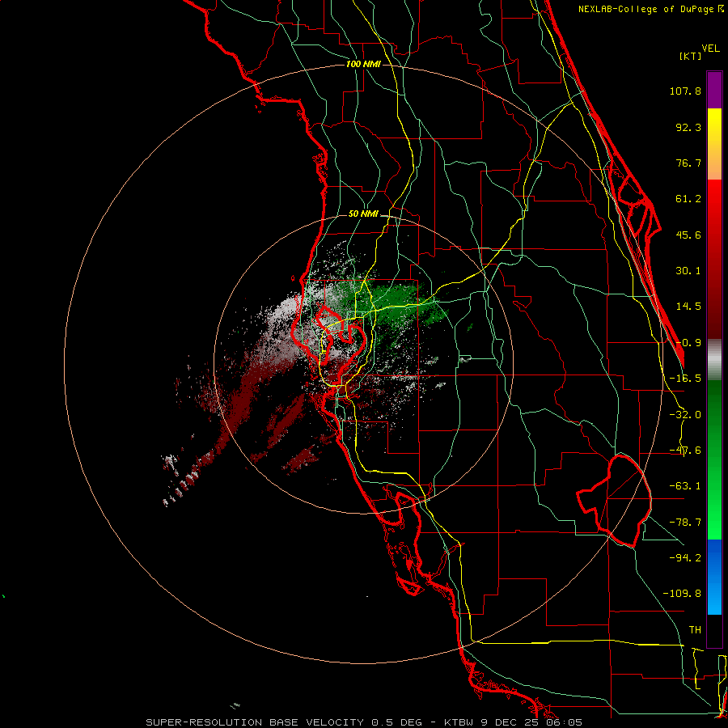Click the 107.8 velocity legend value
Image resolution: width=728 pixels, height=728 pixels.
pos(685,91)
